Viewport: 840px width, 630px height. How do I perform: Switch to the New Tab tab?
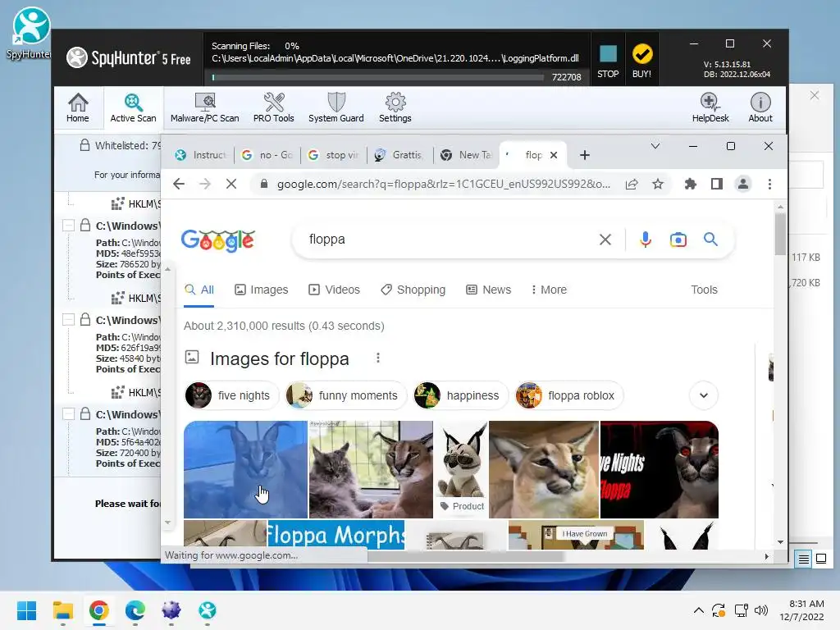coord(466,155)
